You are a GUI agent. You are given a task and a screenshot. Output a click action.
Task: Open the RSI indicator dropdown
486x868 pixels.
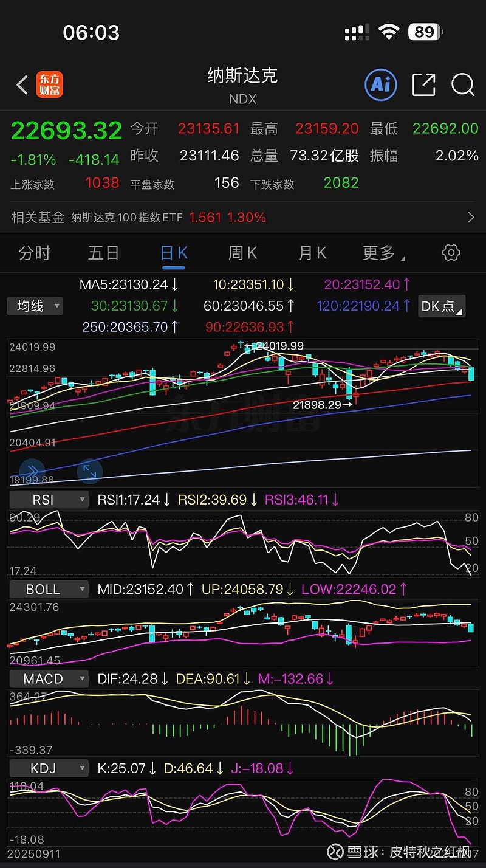(x=49, y=499)
